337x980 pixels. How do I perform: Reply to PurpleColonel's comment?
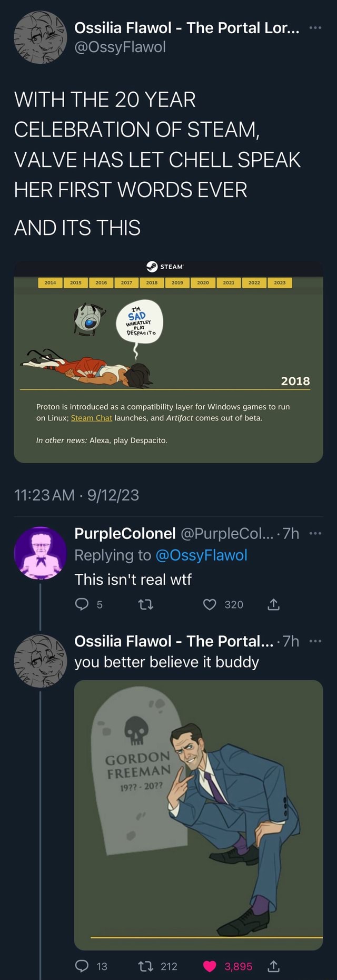[82, 604]
